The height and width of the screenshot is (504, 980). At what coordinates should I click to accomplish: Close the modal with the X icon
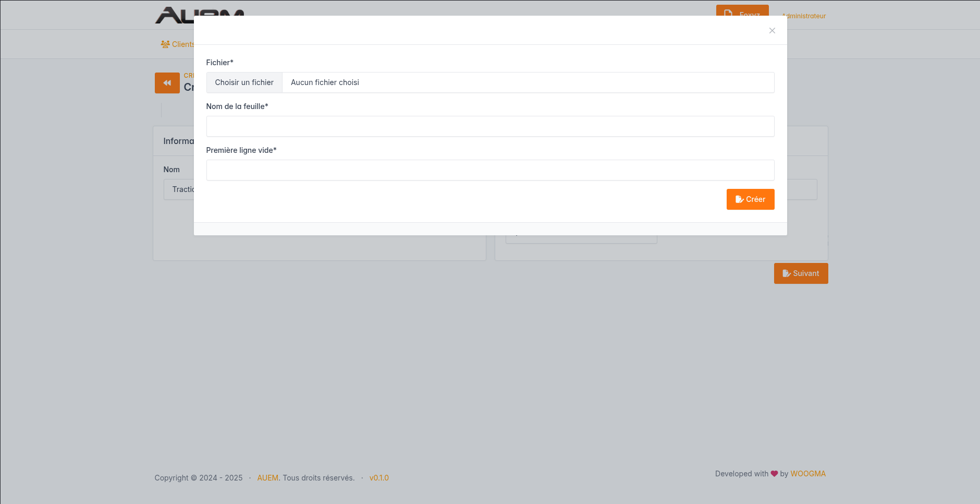(x=772, y=31)
